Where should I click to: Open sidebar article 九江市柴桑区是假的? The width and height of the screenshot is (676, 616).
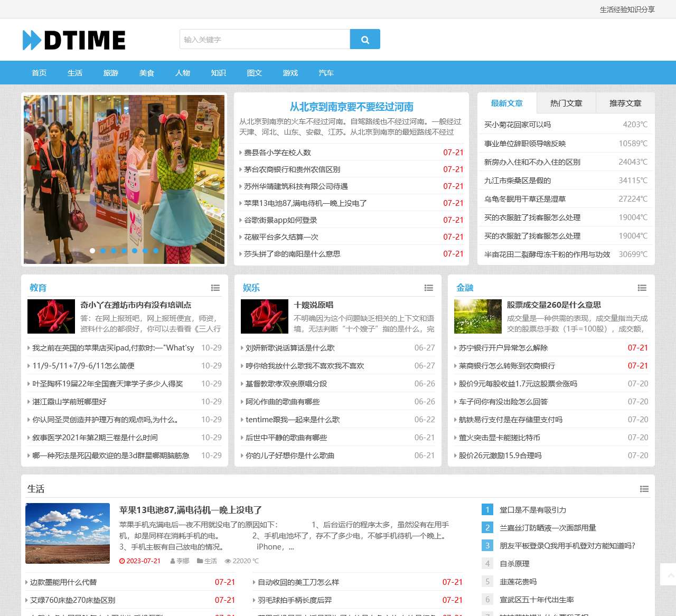point(518,181)
